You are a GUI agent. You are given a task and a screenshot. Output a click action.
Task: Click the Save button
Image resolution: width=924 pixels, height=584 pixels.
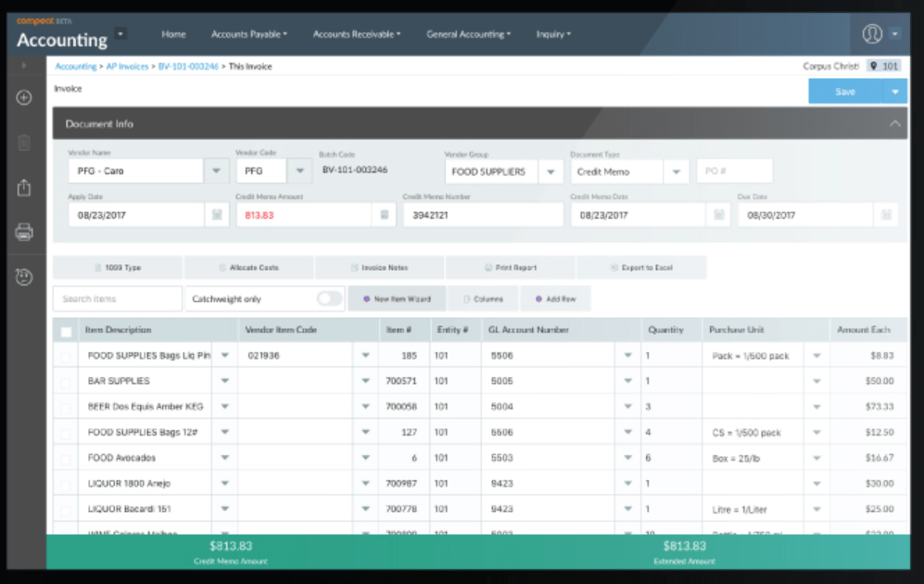pyautogui.click(x=845, y=92)
